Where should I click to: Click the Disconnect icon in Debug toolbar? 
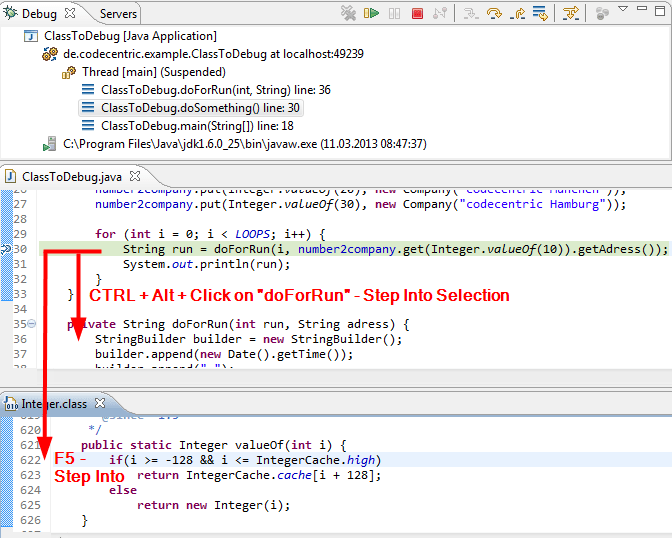440,13
